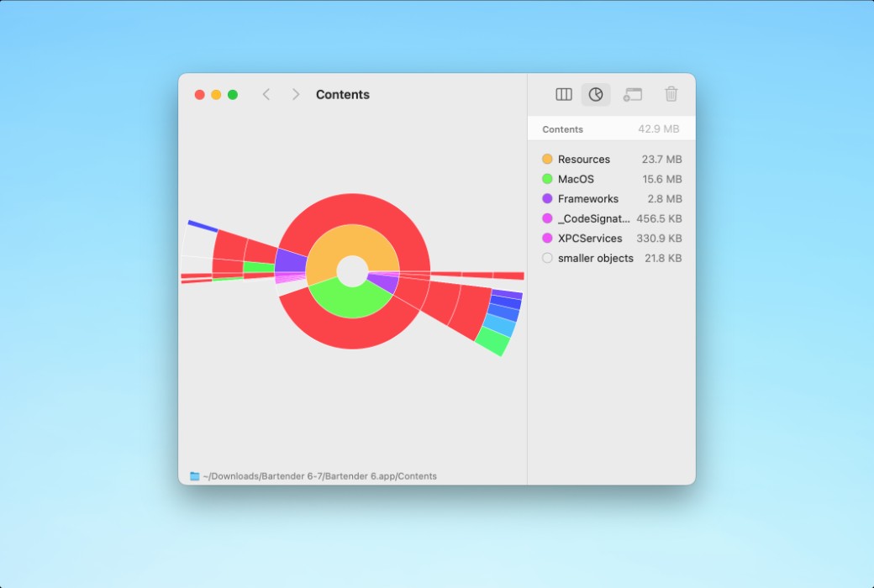
Task: Click the green MacOS legend dot
Action: tap(547, 179)
